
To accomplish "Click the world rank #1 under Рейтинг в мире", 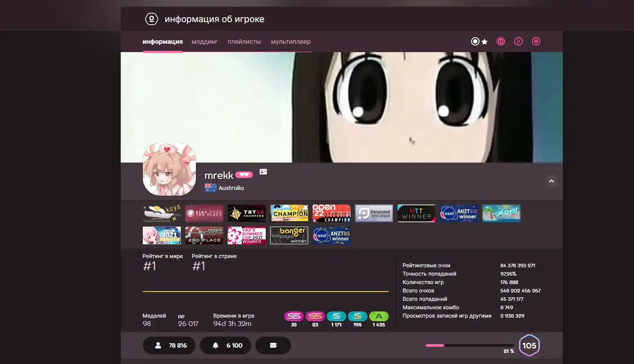I will point(149,266).
